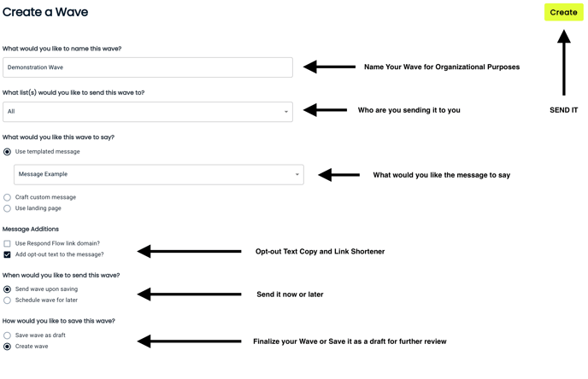Select Save wave as draft option
The image size is (588, 379).
tap(8, 335)
